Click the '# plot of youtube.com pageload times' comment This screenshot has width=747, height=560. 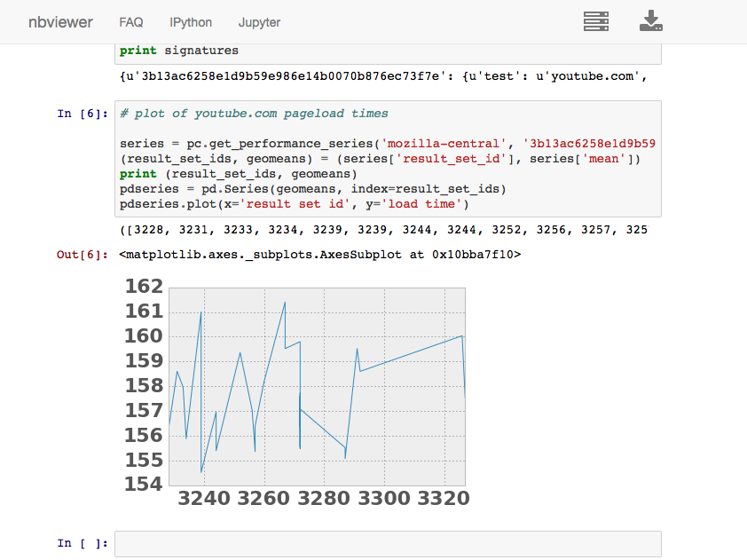pyautogui.click(x=254, y=114)
